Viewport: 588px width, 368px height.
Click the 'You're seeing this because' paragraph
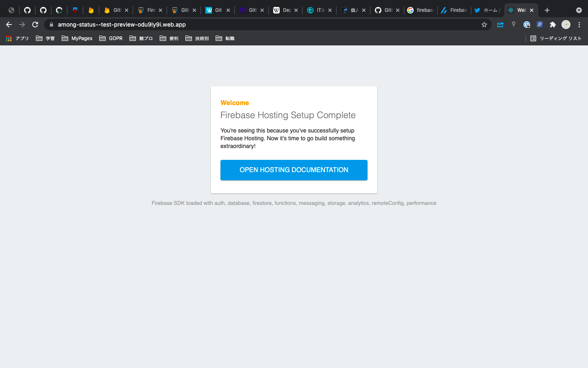288,138
